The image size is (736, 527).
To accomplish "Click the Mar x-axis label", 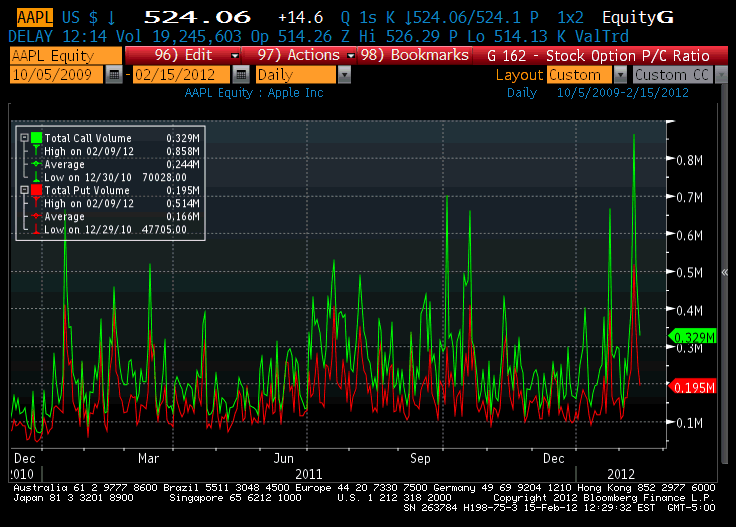I will [x=148, y=458].
